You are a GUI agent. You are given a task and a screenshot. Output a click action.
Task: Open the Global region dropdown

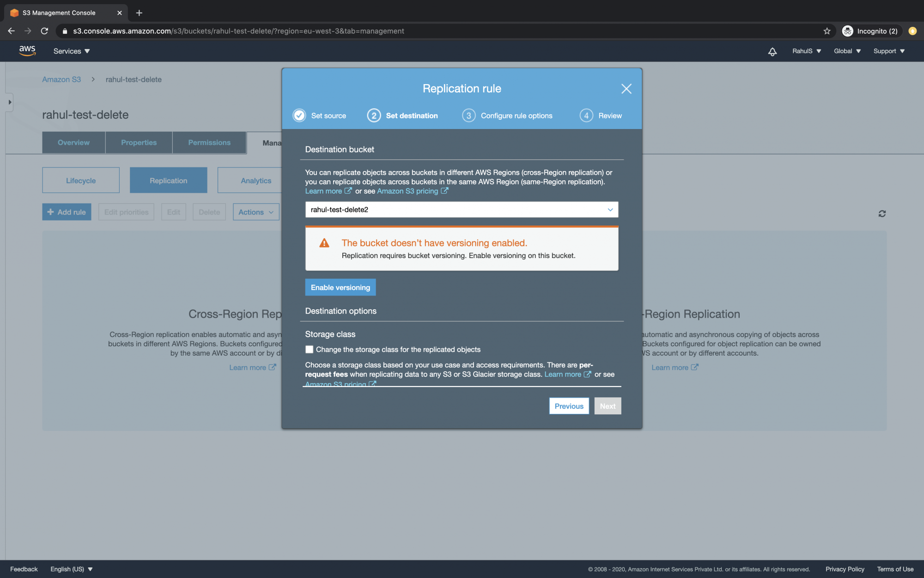[847, 51]
